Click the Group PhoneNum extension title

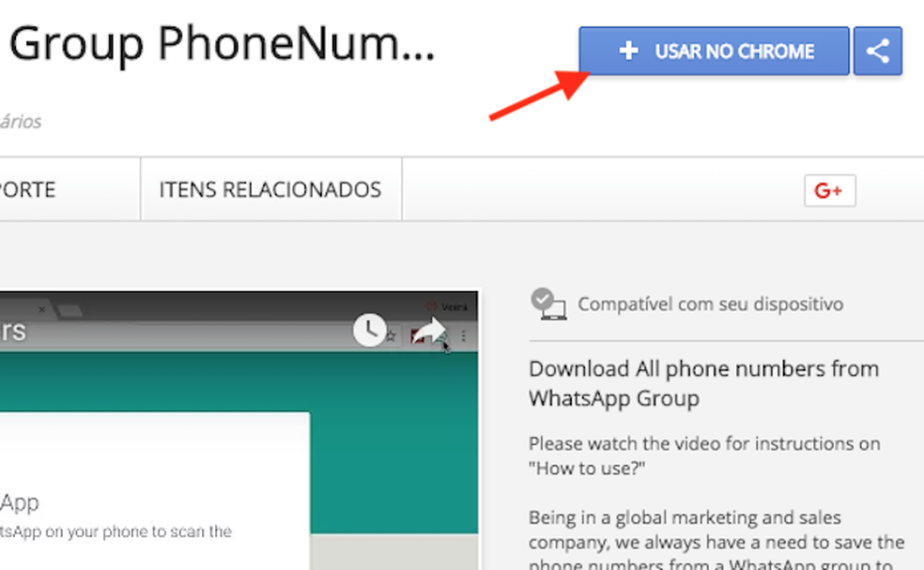click(x=221, y=44)
